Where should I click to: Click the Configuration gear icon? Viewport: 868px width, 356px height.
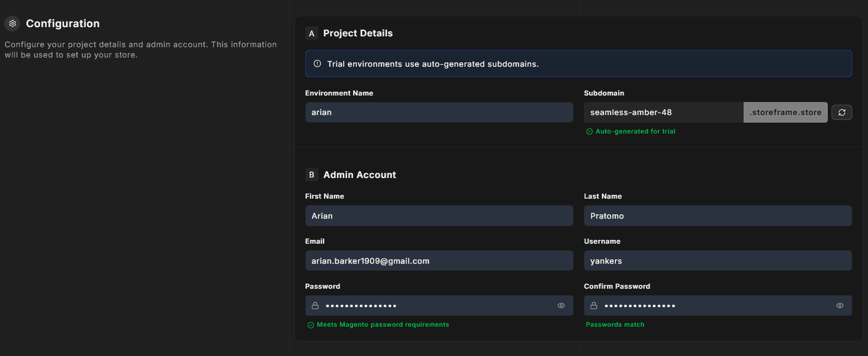12,23
